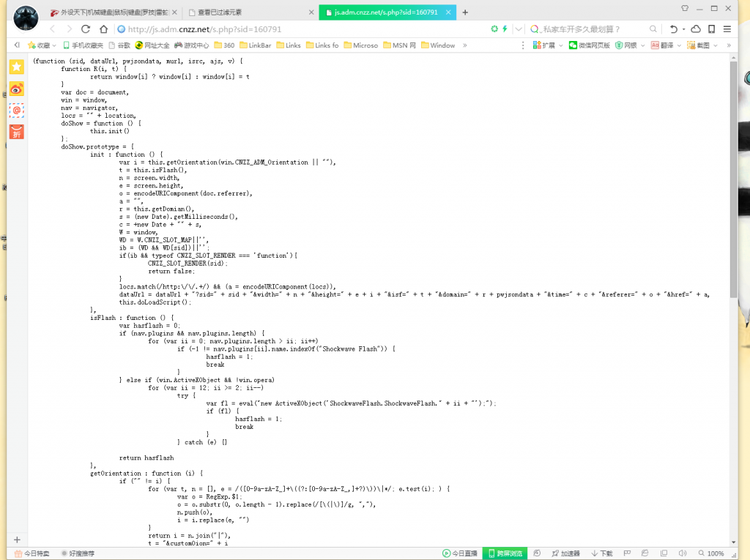750x560 pixels.
Task: Show more bookmarks with the chevron
Action: [464, 45]
